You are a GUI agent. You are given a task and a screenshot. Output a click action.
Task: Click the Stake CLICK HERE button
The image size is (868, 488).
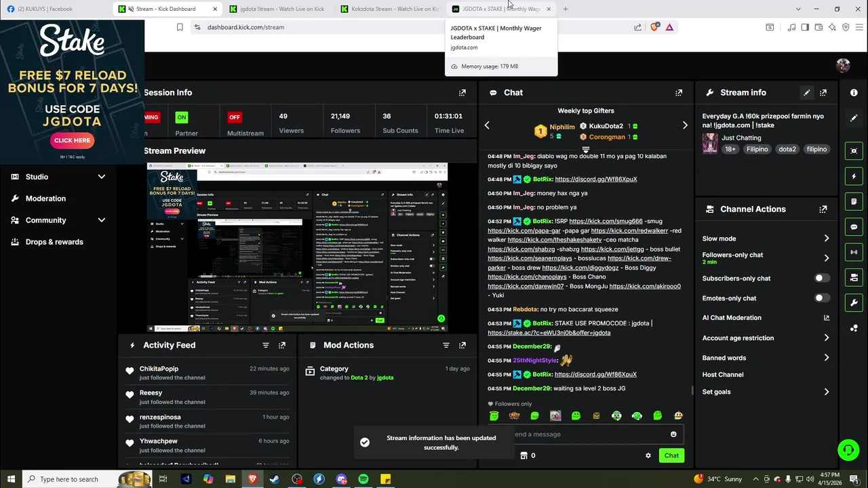pyautogui.click(x=72, y=140)
